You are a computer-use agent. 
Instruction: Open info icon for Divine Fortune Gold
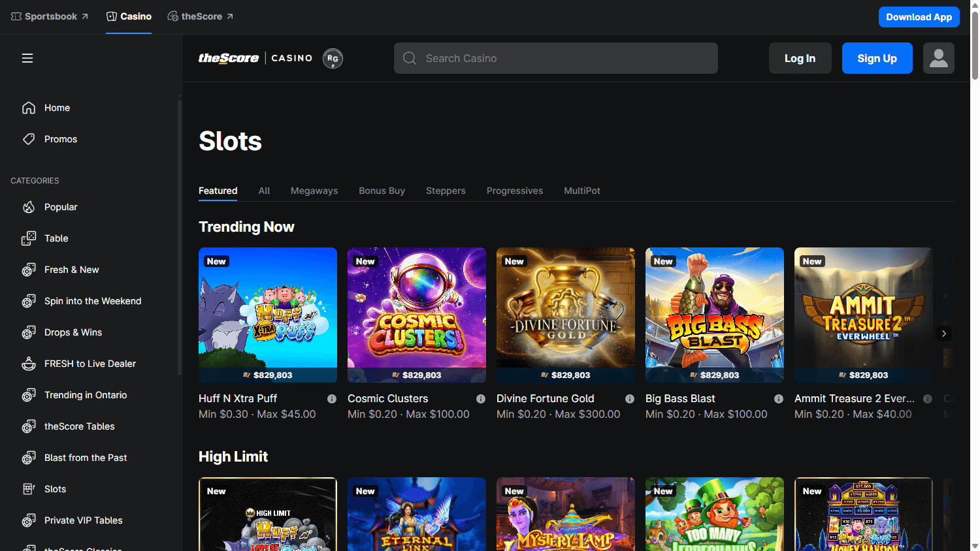click(630, 399)
